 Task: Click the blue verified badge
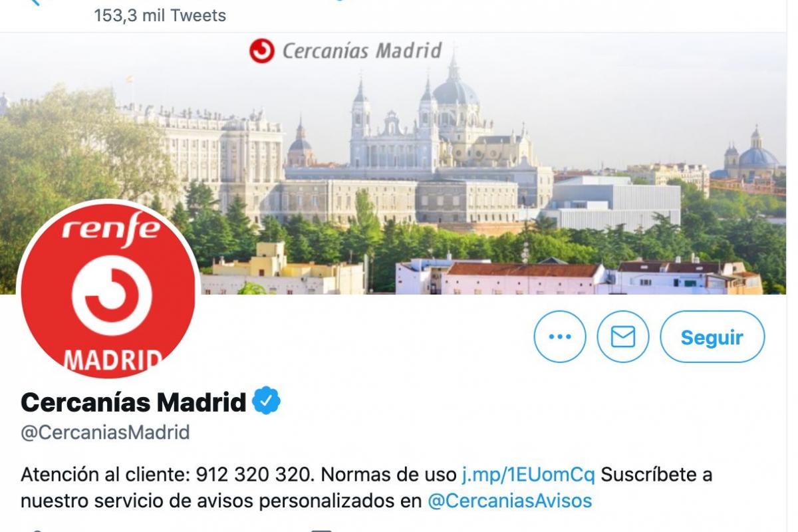pyautogui.click(x=267, y=401)
